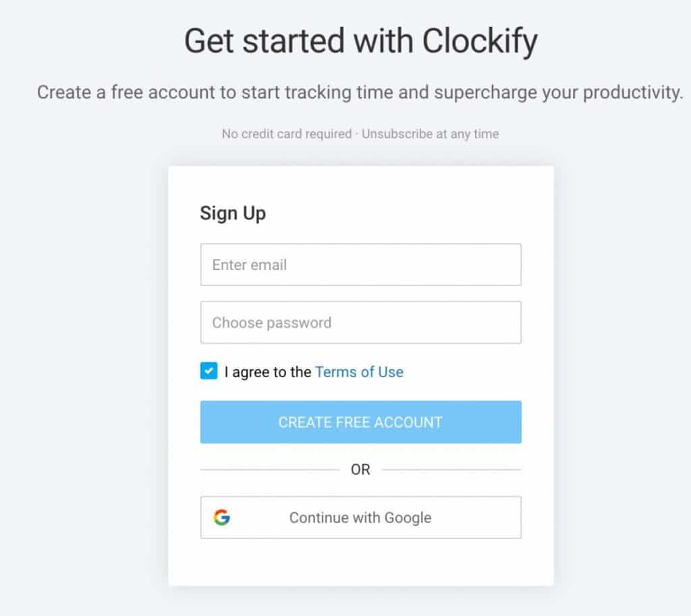Sign up using Continue with Google
The height and width of the screenshot is (616, 691).
pyautogui.click(x=360, y=517)
